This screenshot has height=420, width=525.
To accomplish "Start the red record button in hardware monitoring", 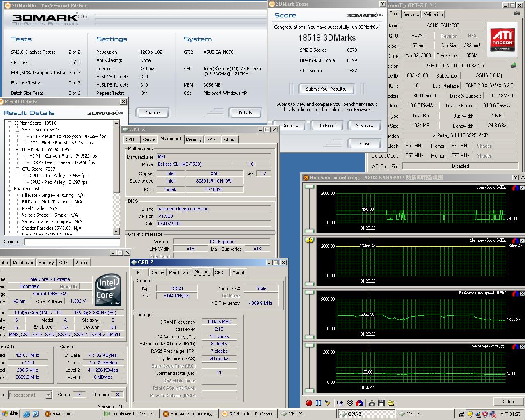I will point(309,403).
